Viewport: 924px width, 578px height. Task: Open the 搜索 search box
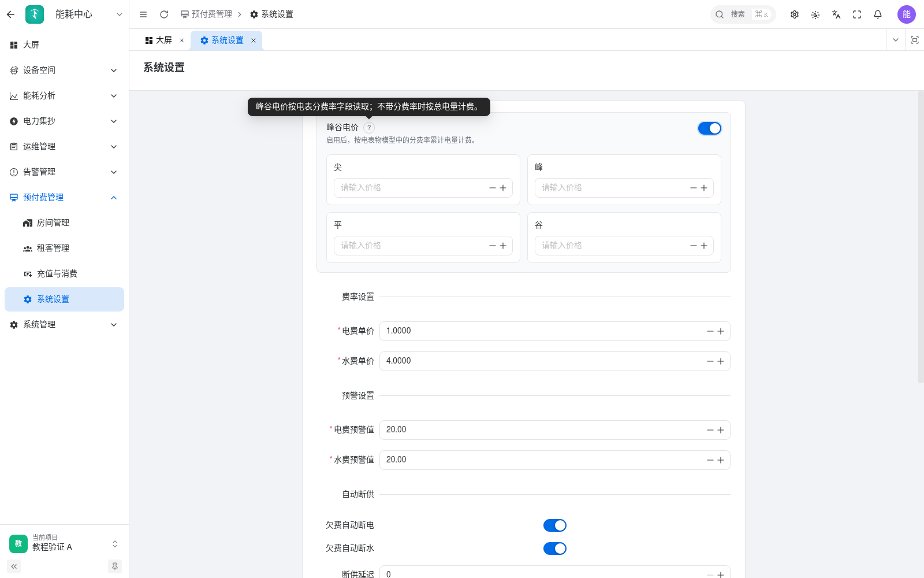(743, 14)
